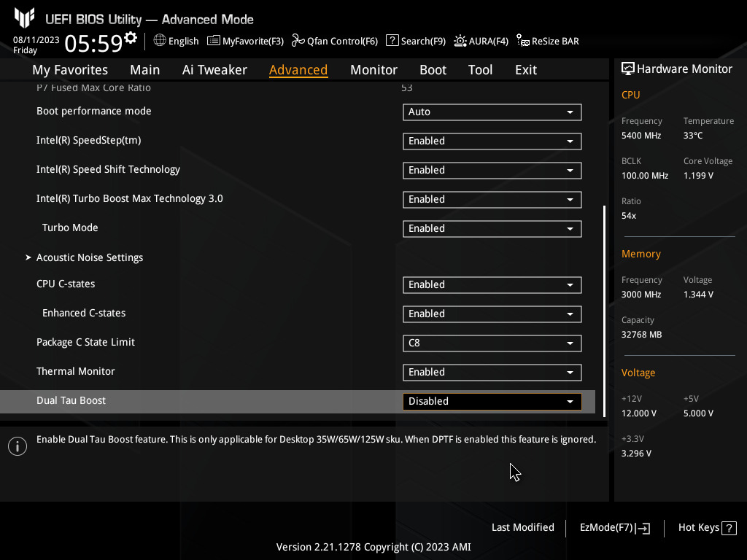
Task: Select Enhanced C-states label
Action: [84, 313]
